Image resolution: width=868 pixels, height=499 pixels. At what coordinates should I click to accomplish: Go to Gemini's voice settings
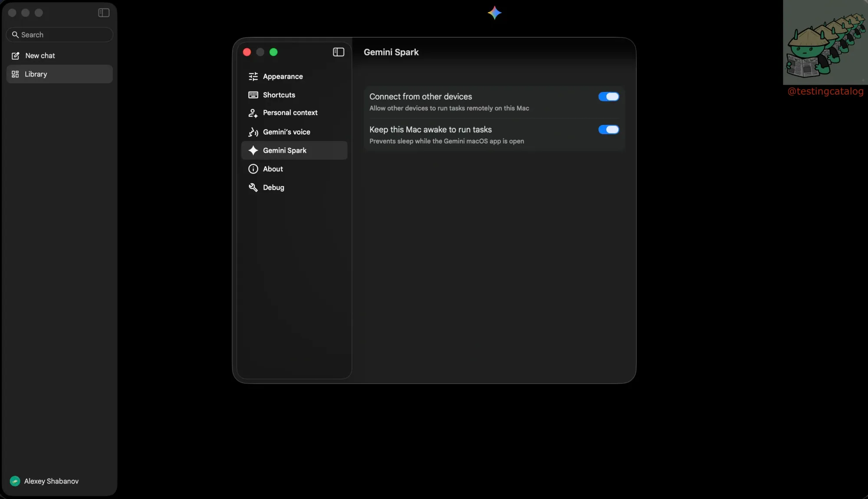(294, 132)
